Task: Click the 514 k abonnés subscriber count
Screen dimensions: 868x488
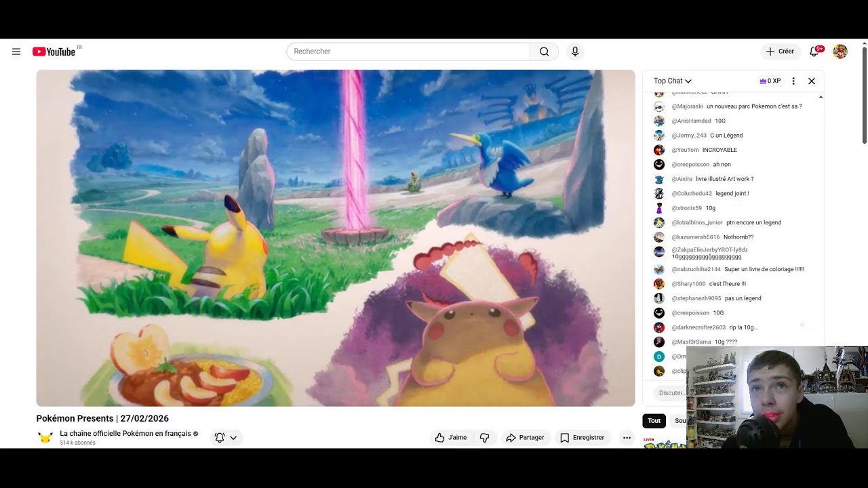Action: 77,443
